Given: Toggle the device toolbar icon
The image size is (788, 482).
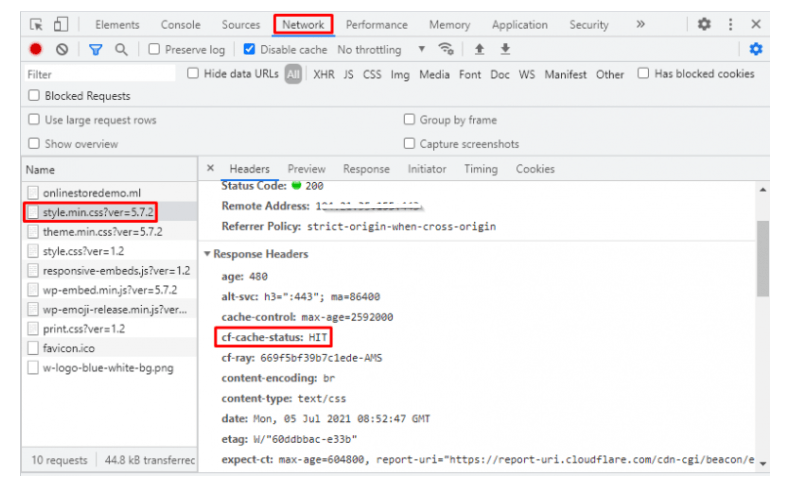Looking at the screenshot, I should [x=60, y=24].
